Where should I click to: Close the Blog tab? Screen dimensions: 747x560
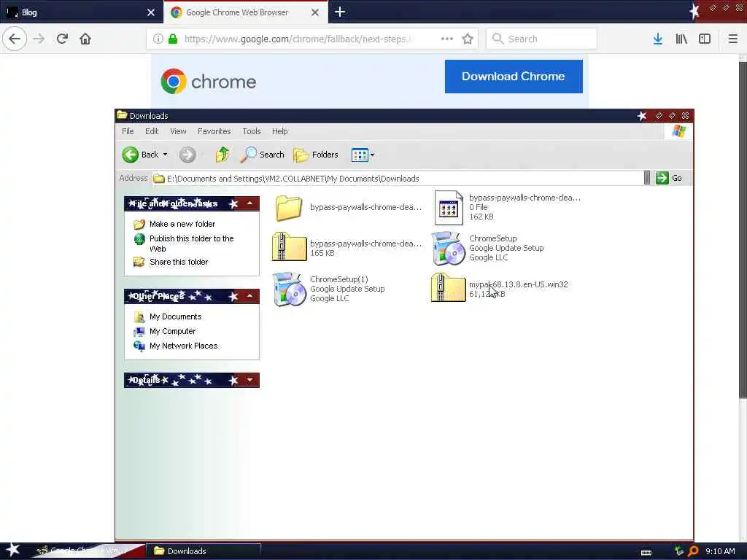[150, 12]
